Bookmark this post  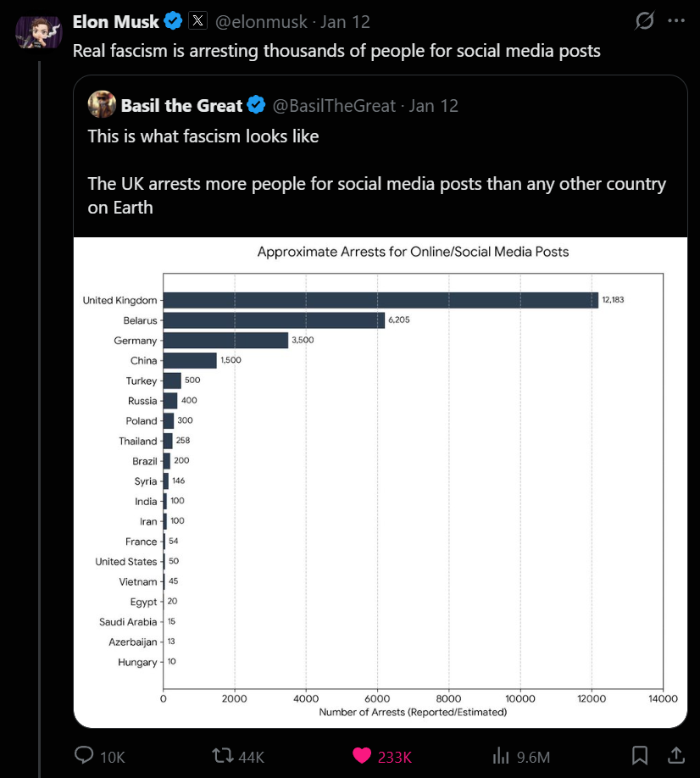click(641, 755)
